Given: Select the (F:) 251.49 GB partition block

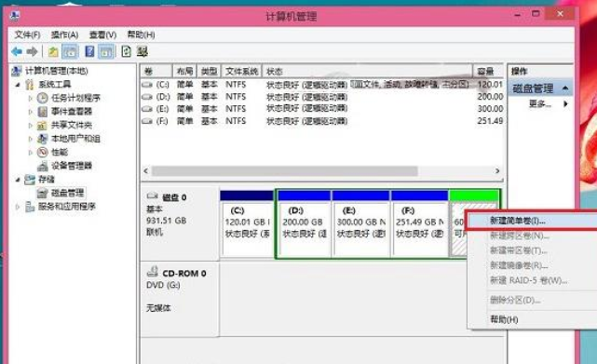Looking at the screenshot, I should [419, 223].
